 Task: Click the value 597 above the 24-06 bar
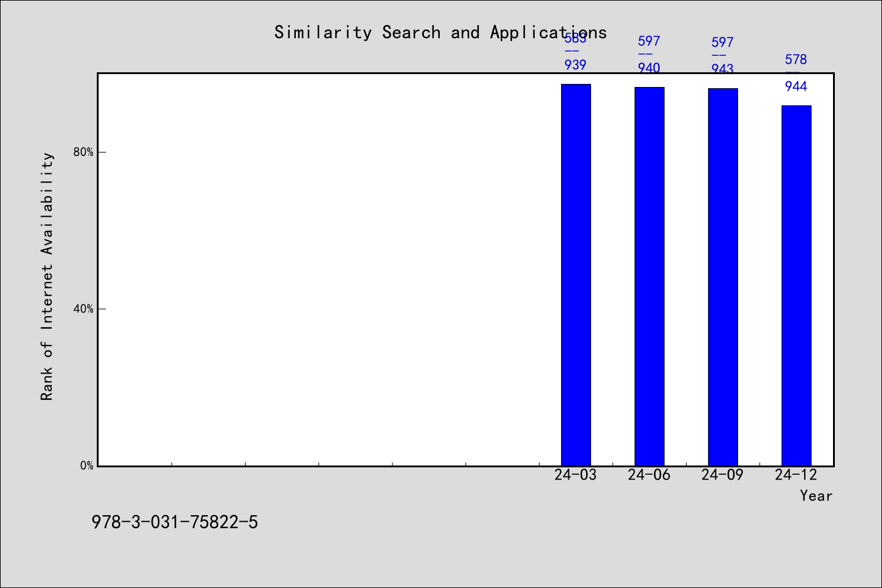[649, 41]
